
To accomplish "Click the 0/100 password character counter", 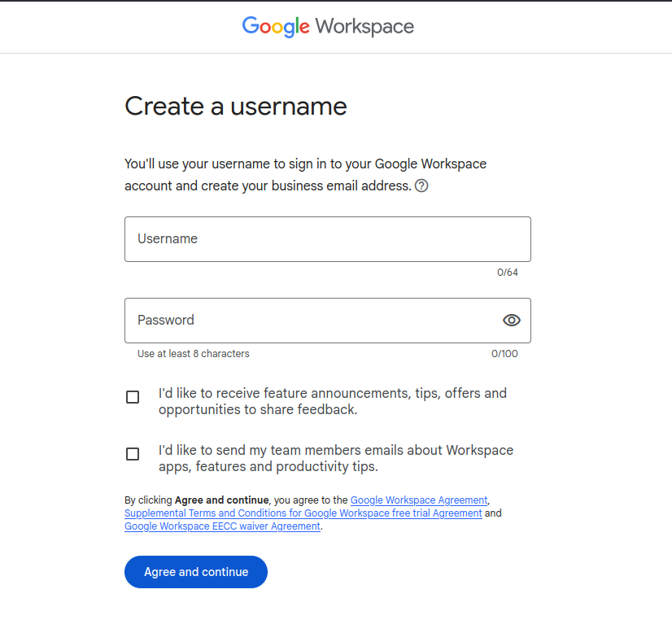I will click(504, 354).
